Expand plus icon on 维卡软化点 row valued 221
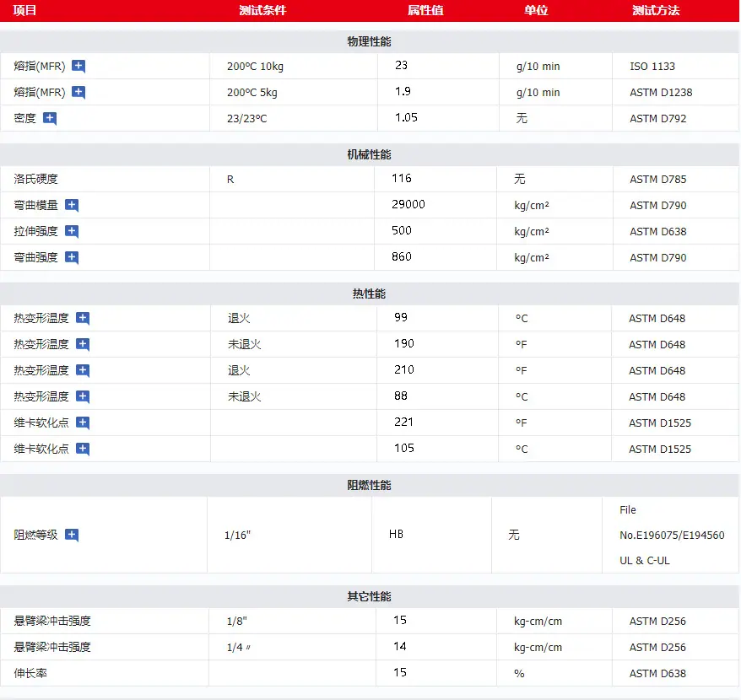The height and width of the screenshot is (700, 741). click(x=83, y=423)
